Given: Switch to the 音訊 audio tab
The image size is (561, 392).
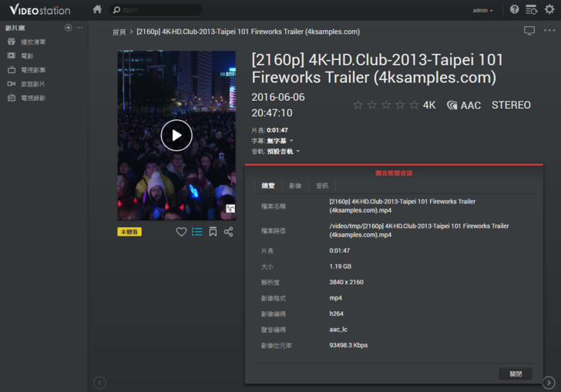Looking at the screenshot, I should click(x=322, y=186).
